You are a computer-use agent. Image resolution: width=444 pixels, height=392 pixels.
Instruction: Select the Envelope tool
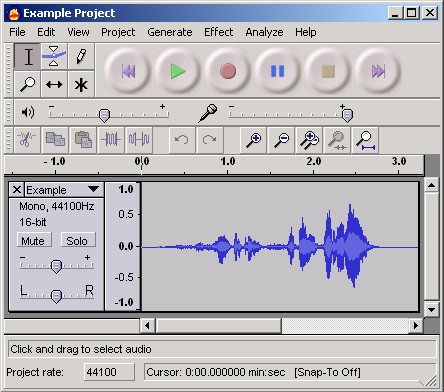54,57
